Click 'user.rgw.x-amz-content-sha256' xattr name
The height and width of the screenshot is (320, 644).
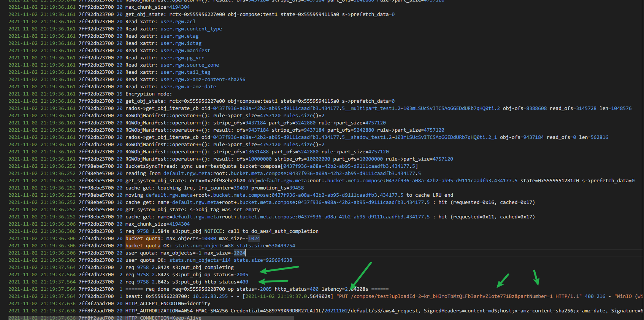click(203, 80)
